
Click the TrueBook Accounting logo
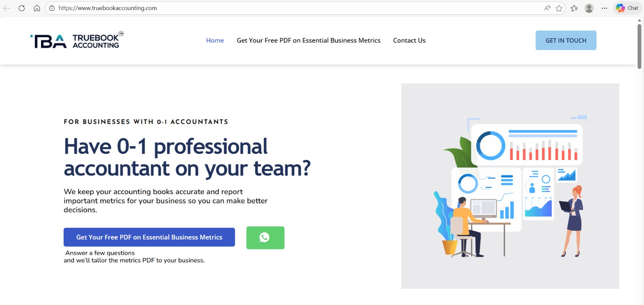[x=76, y=41]
